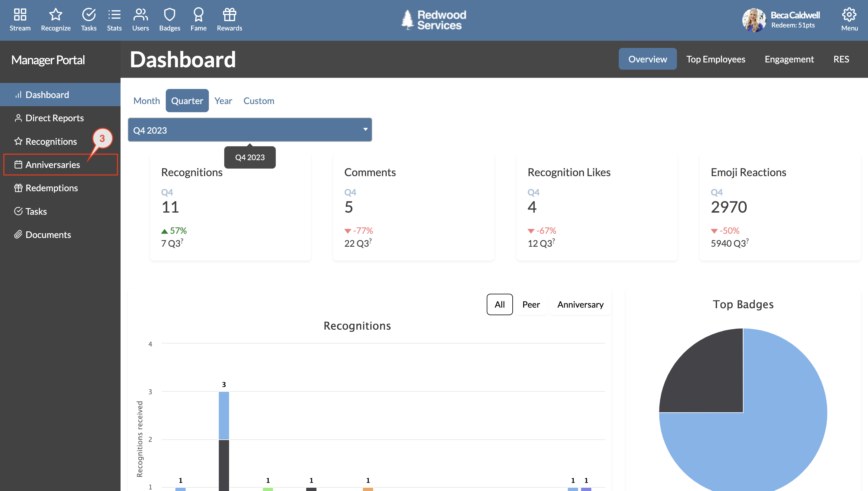Image resolution: width=868 pixels, height=491 pixels.
Task: Open Tasks checkmark icon in top bar
Action: point(89,14)
